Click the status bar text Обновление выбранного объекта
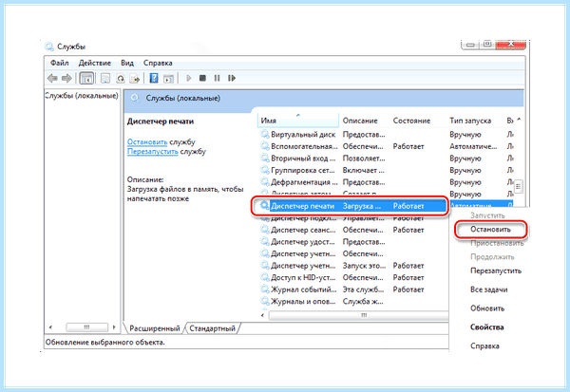The image size is (570, 392). [x=105, y=343]
